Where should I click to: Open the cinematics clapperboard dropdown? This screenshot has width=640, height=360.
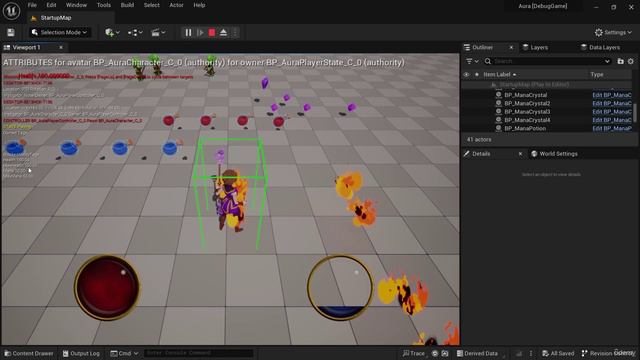(158, 33)
